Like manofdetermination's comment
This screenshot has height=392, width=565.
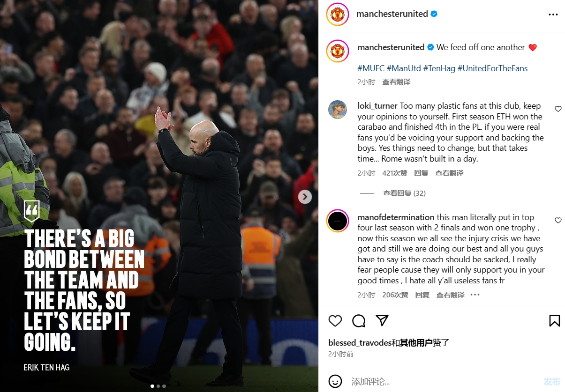click(x=558, y=220)
